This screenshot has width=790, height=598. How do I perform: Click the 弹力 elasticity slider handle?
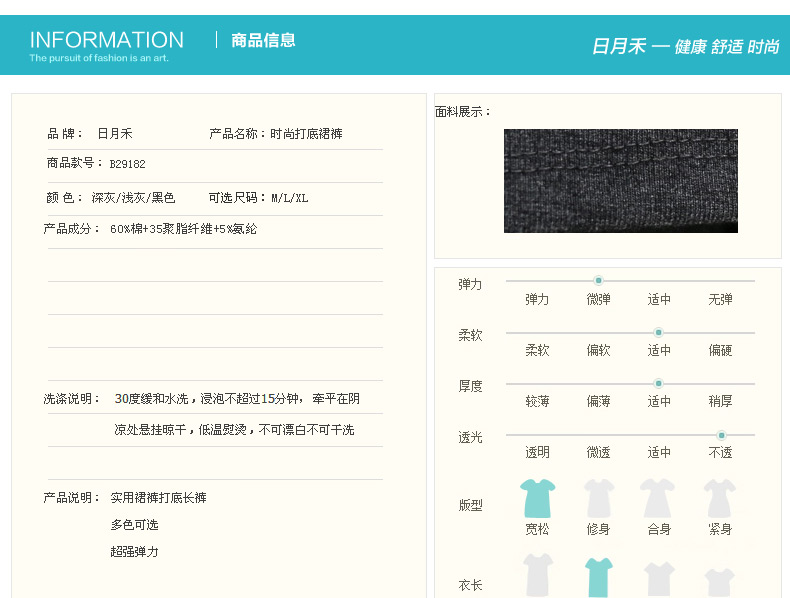(x=598, y=281)
